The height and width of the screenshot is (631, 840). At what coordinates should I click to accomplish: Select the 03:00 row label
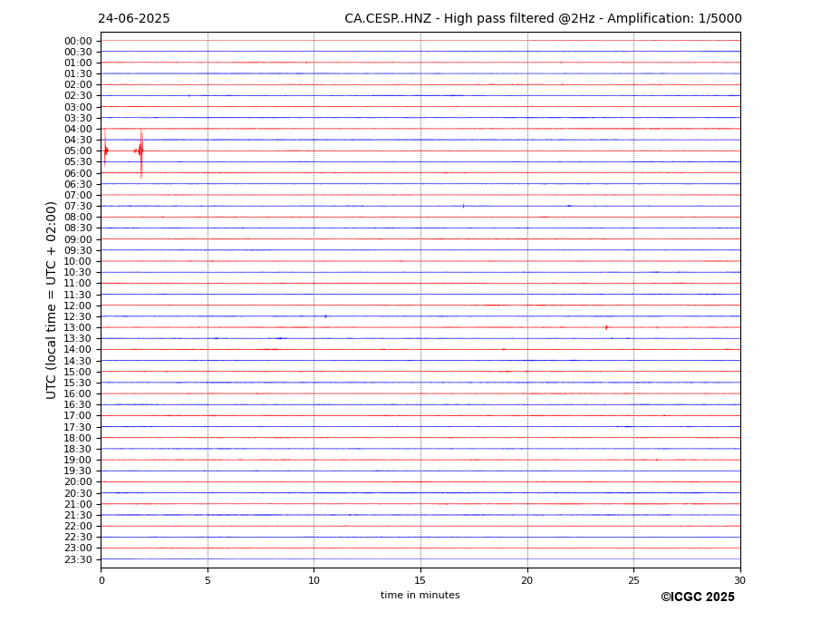[x=78, y=107]
